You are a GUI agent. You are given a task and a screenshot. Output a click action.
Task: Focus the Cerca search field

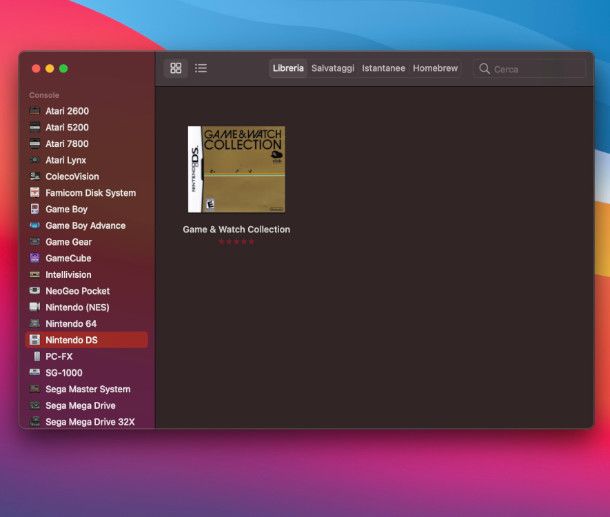tap(529, 69)
